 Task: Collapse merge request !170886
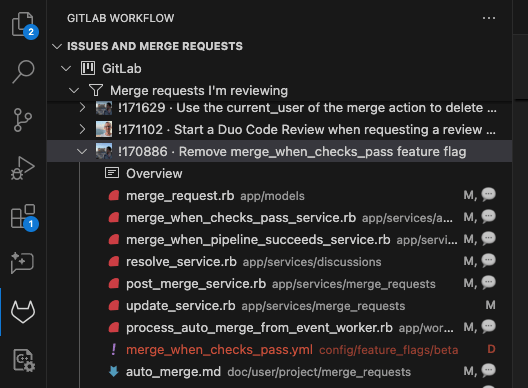82,152
